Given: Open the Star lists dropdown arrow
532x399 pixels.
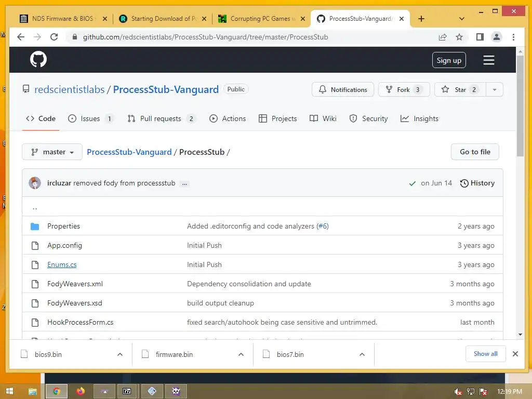Looking at the screenshot, I should (495, 89).
